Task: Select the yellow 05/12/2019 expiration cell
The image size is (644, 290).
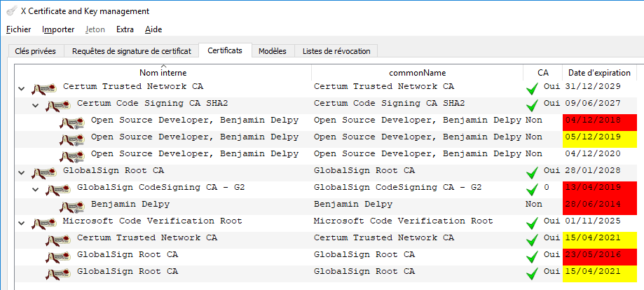Action: click(x=599, y=139)
